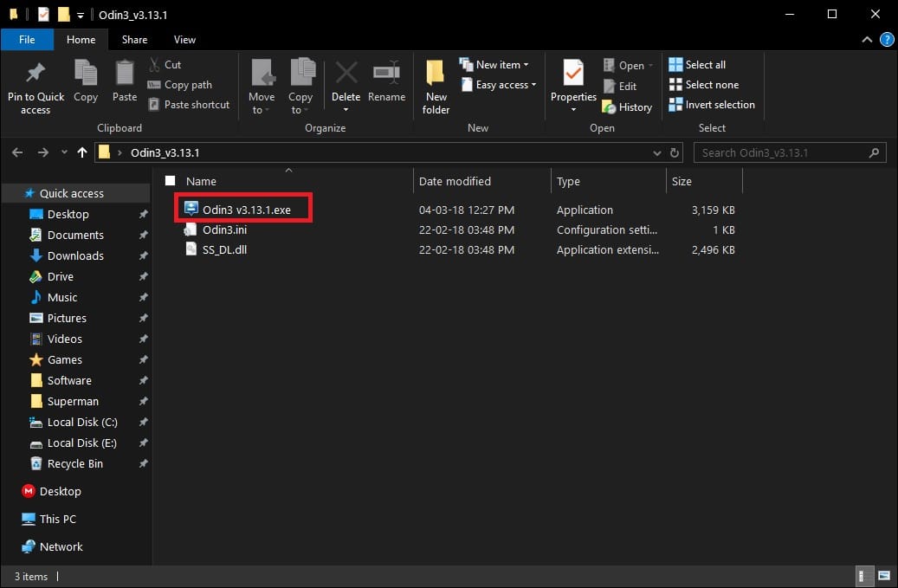Collapse the ribbon with the chevron
The height and width of the screenshot is (588, 898).
pyautogui.click(x=867, y=40)
